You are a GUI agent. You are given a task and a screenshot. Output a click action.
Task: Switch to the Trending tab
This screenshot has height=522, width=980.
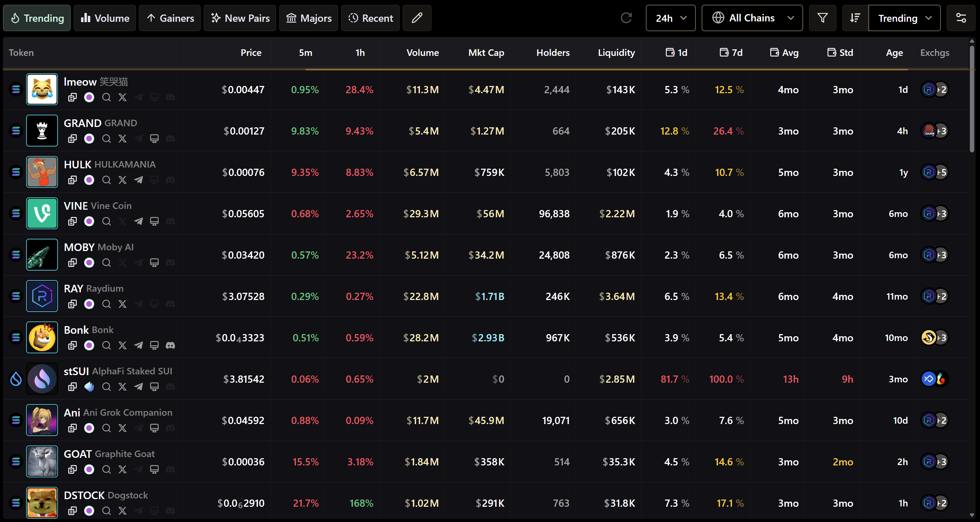[37, 18]
